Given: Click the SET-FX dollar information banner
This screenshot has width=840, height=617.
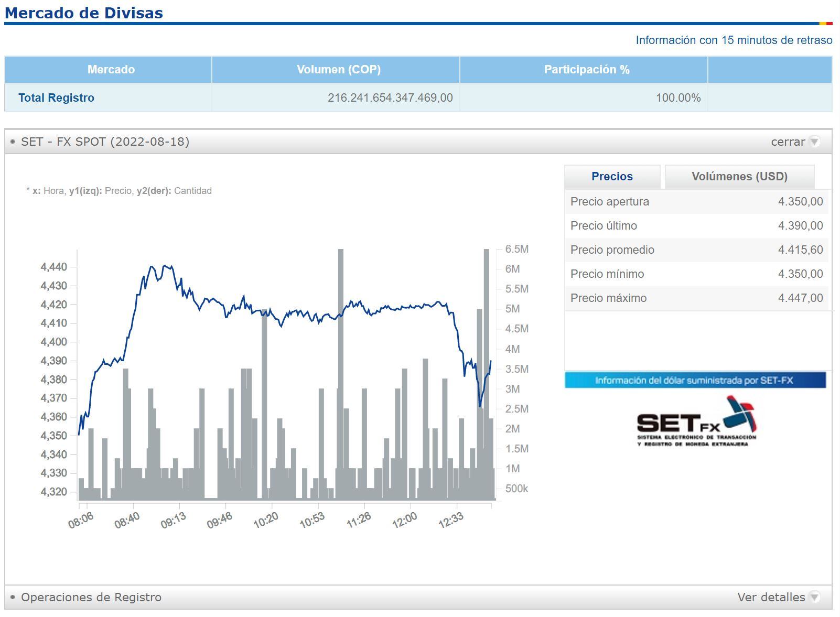Looking at the screenshot, I should pos(695,380).
